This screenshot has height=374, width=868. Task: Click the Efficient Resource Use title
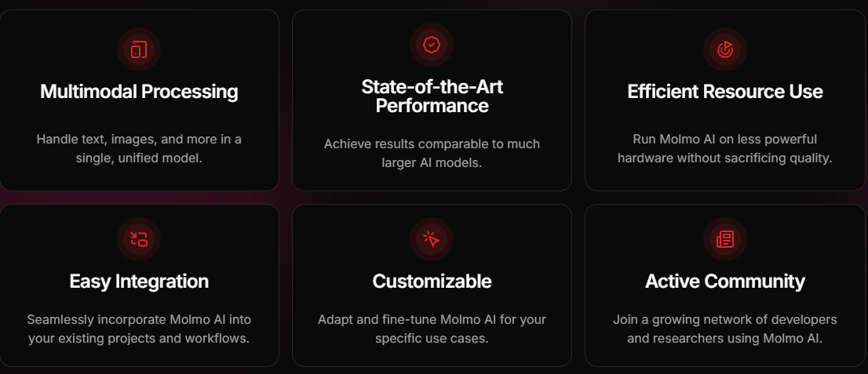[x=724, y=92]
